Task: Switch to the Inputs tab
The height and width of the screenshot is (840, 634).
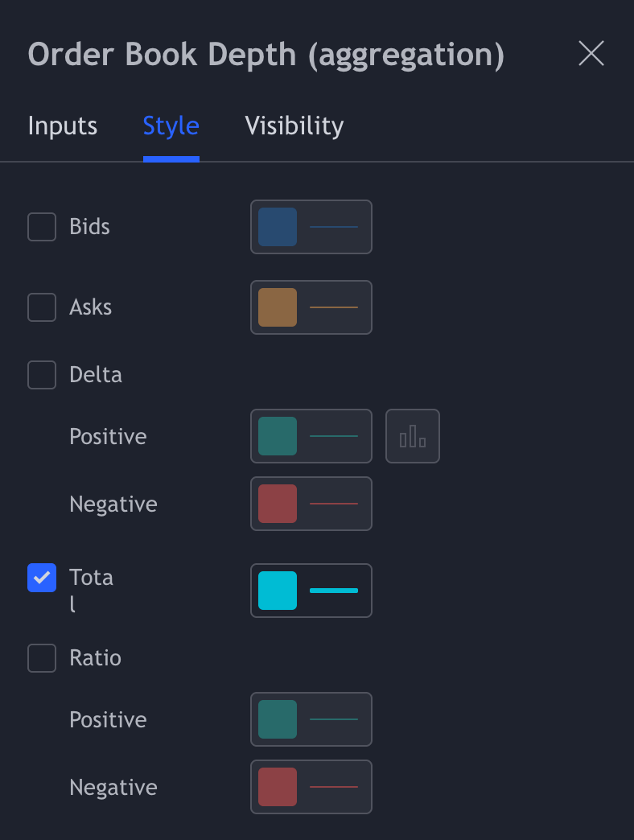Action: pyautogui.click(x=63, y=126)
